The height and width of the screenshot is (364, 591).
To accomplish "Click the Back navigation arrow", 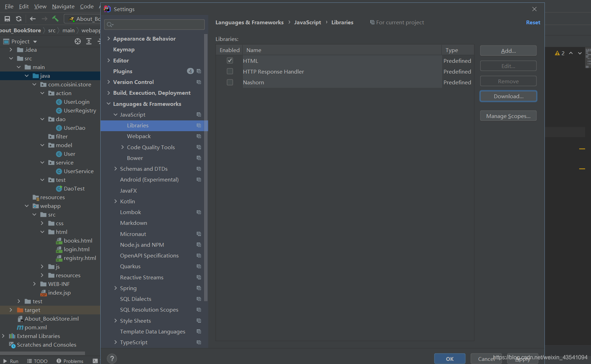I will tap(33, 19).
